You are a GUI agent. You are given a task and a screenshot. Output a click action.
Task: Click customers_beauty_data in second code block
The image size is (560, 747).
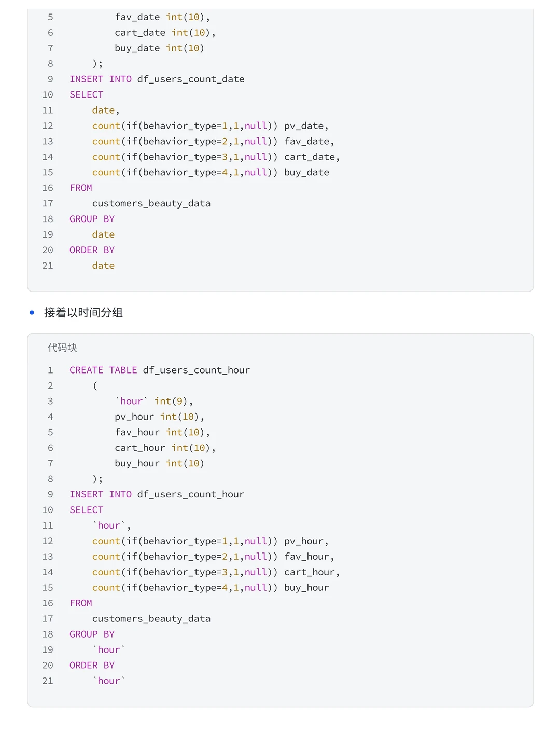tap(151, 619)
